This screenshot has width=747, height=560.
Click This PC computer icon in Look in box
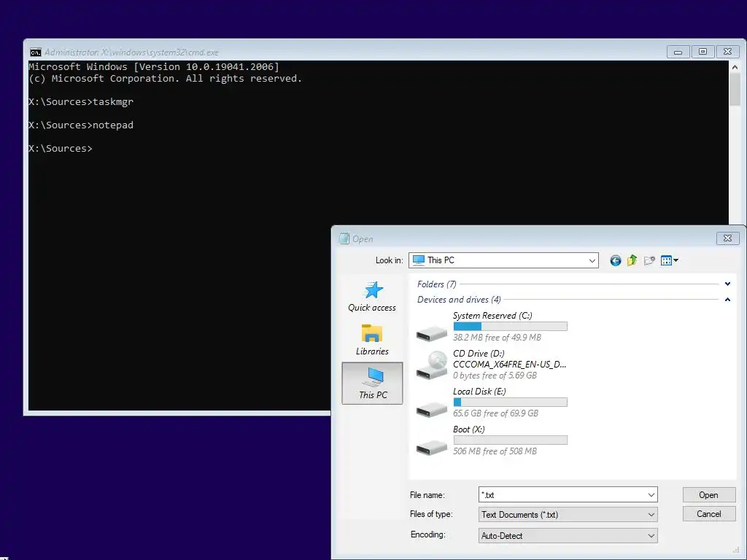click(418, 260)
